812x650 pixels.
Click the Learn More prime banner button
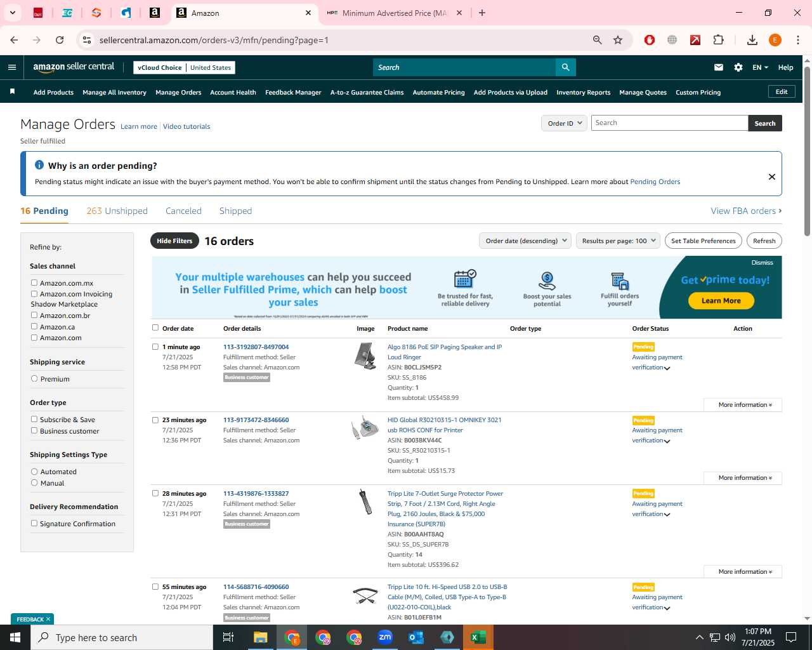click(721, 301)
